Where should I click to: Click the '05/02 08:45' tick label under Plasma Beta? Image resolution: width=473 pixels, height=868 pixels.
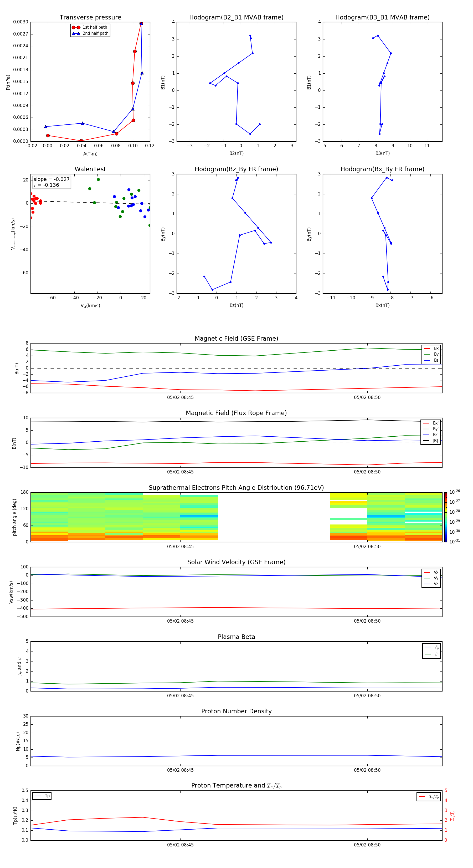181,695
